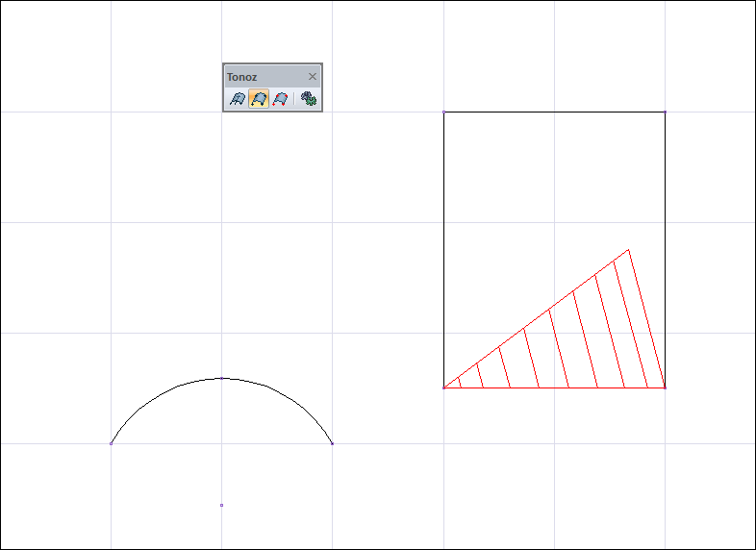
Task: Click the arc's right endpoint node
Action: tap(332, 443)
